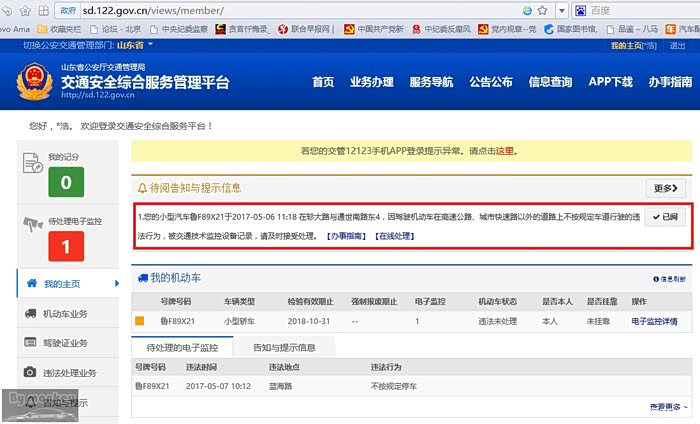Switch to the 告知与提示信息 tab
700x424 pixels.
(x=284, y=348)
